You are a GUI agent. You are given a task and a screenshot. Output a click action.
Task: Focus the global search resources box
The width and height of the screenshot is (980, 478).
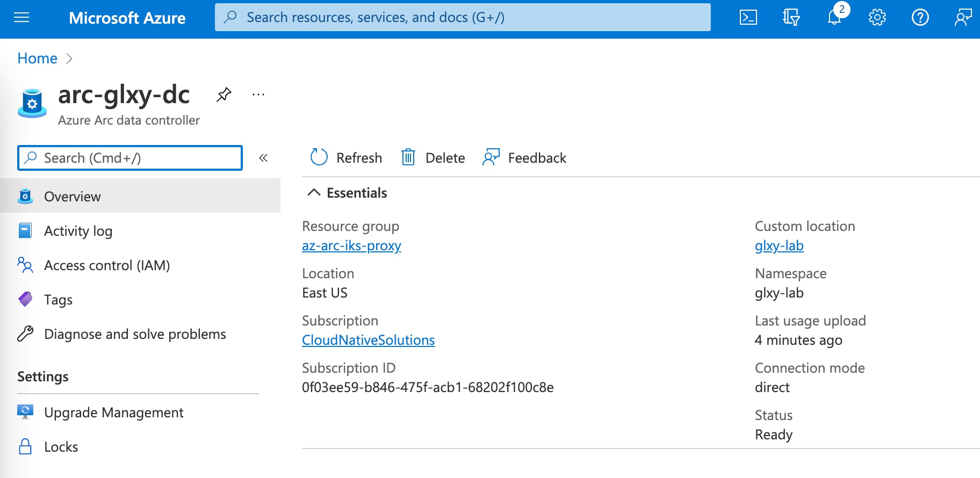tap(463, 17)
